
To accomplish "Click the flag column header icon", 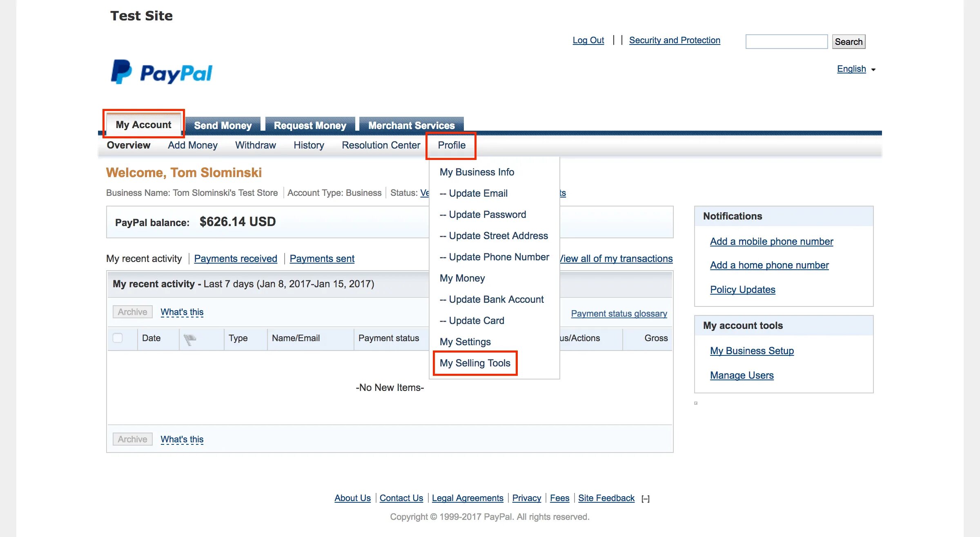I will pyautogui.click(x=189, y=339).
